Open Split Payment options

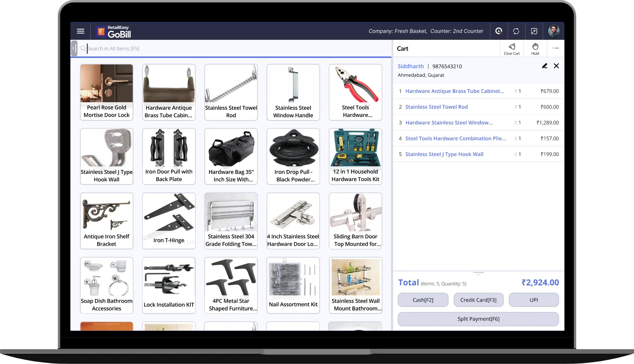click(478, 318)
